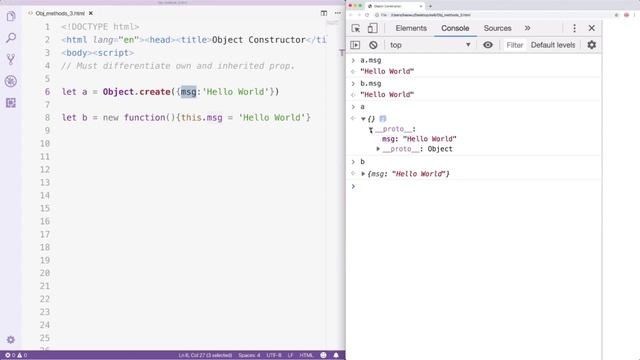Click the comment on line 4

[x=178, y=66]
